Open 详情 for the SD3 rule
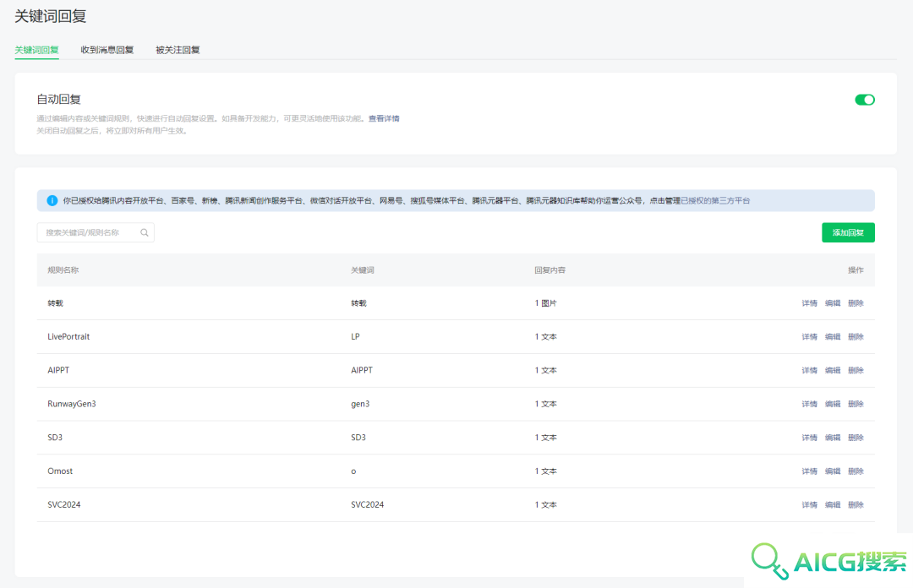 pos(809,438)
